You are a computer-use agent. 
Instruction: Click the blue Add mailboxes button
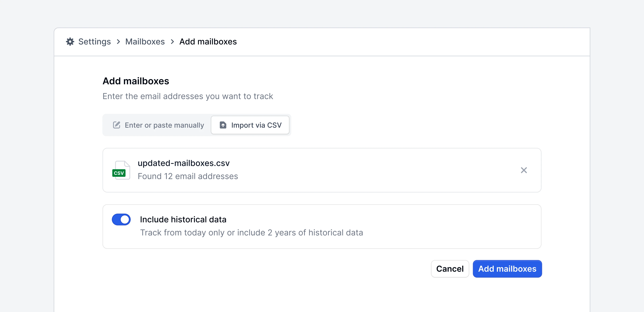[507, 269]
